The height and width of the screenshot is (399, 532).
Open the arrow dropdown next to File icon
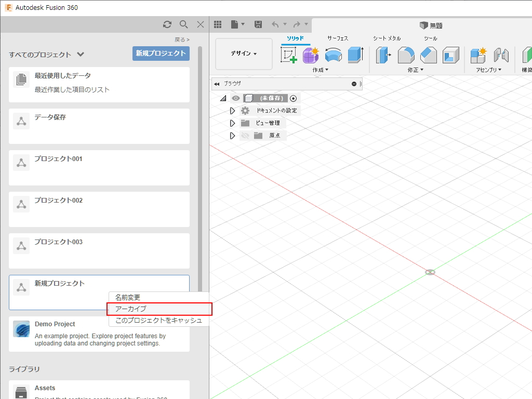(243, 24)
